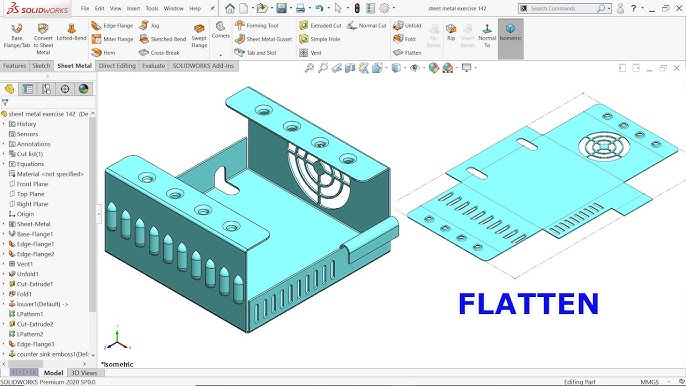Viewport: 686px width, 386px height.
Task: Switch to the Evaluate tab
Action: click(154, 66)
